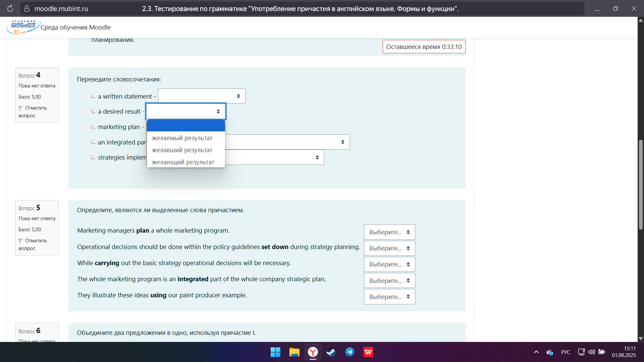Select option 'желающий результат'
Image resolution: width=644 pixels, height=362 pixels.
[183, 162]
